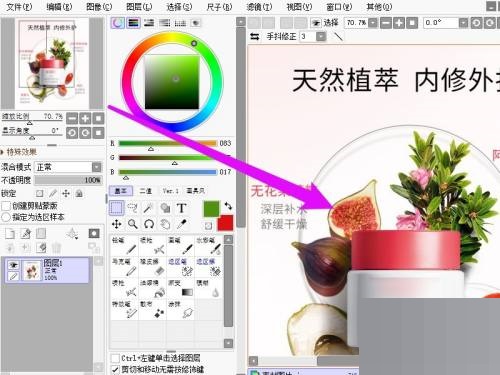The height and width of the screenshot is (375, 500).
Task: Swap the foreground and background colors
Action: pos(228,206)
